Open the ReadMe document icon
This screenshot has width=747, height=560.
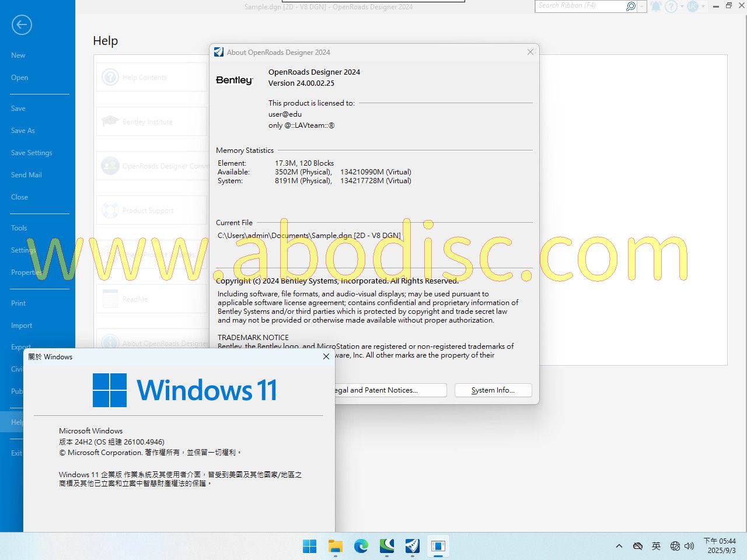(110, 299)
